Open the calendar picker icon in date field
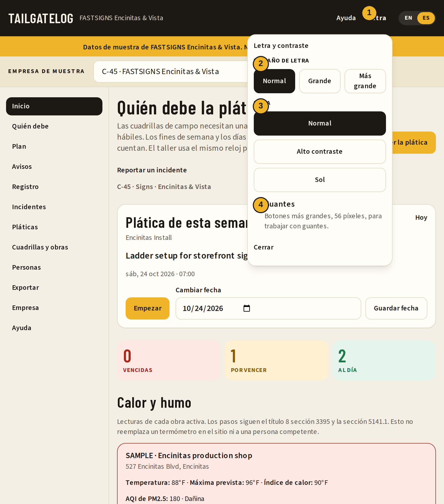 point(246,308)
